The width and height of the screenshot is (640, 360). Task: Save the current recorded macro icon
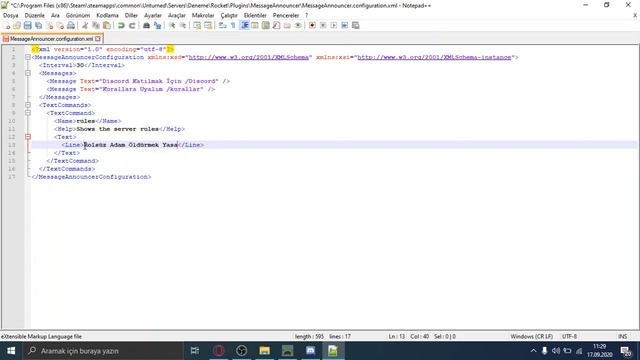[x=356, y=25]
